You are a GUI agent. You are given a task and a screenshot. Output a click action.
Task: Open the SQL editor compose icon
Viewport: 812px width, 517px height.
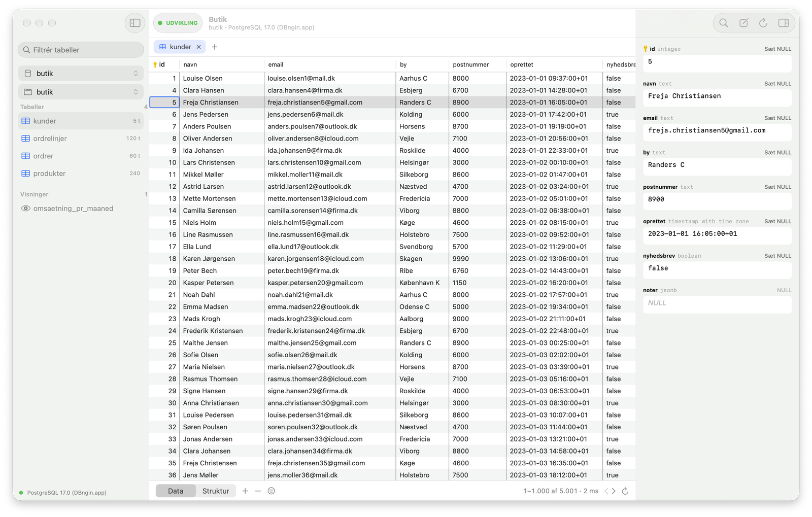coord(743,23)
